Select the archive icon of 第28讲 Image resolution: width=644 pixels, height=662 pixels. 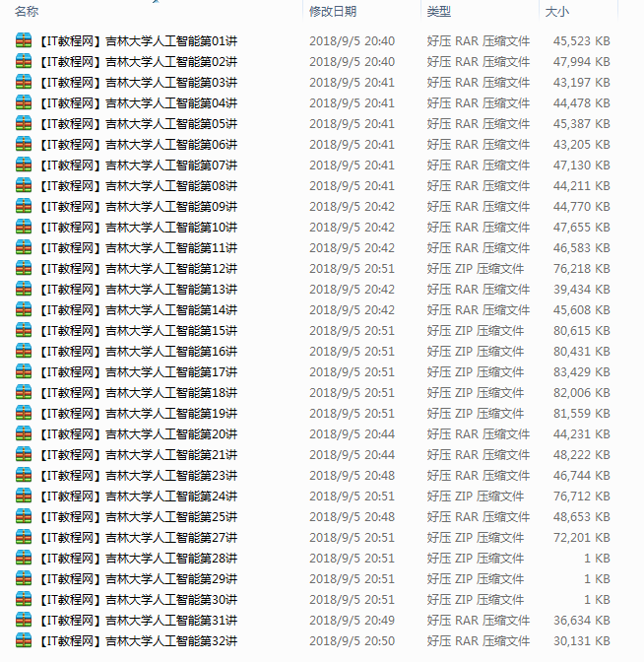pyautogui.click(x=24, y=559)
